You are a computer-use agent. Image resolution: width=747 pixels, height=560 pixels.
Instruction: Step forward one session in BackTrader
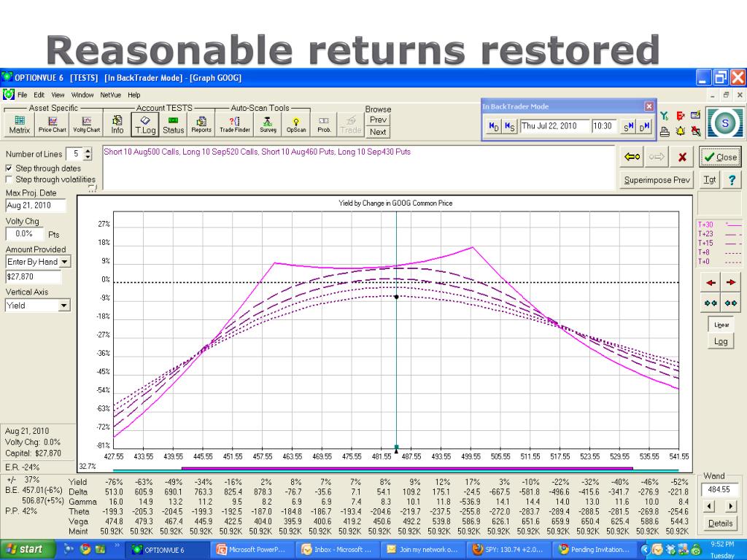[628, 127]
